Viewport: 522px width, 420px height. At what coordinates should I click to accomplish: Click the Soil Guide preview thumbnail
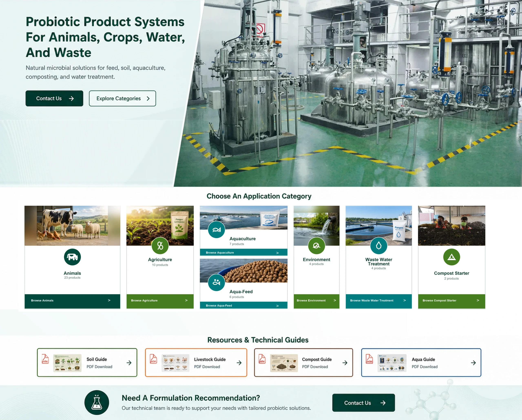pos(67,363)
